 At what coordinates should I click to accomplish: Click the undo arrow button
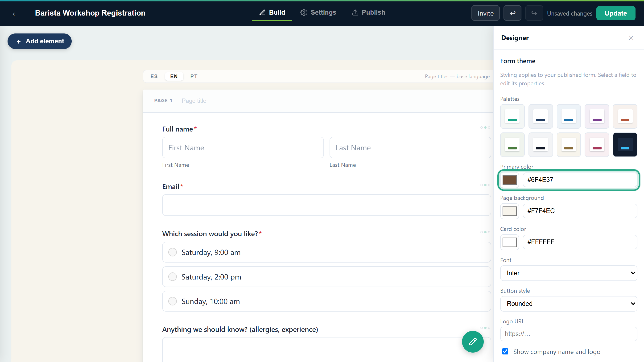coord(512,13)
